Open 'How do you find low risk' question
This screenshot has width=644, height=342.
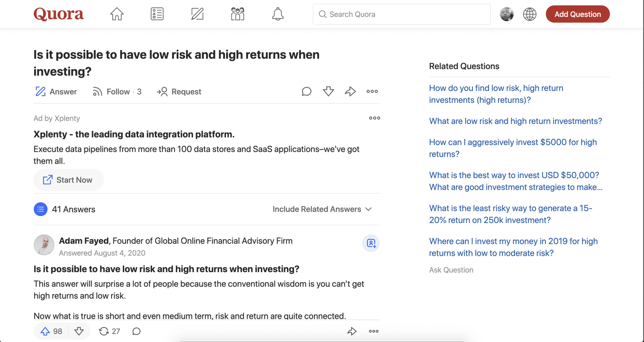[496, 94]
